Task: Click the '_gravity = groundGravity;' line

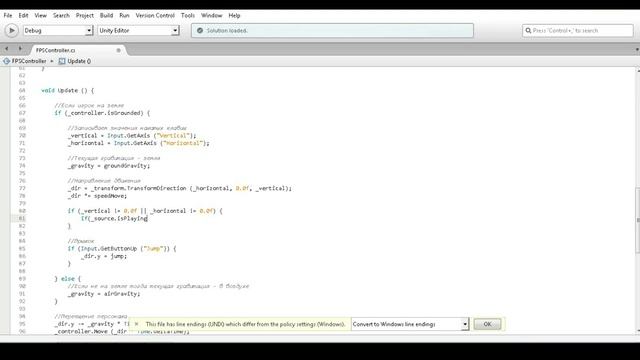Action: (x=109, y=166)
